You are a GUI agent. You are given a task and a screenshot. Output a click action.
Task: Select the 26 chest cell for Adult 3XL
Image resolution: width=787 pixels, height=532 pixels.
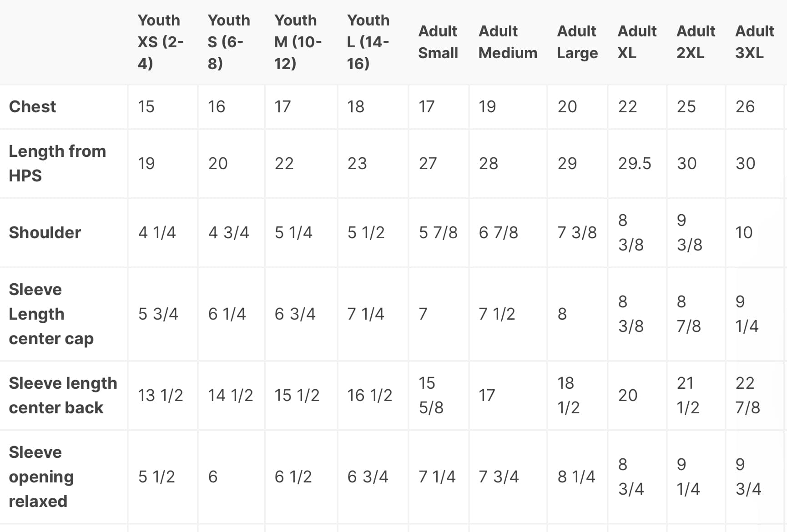click(x=745, y=106)
